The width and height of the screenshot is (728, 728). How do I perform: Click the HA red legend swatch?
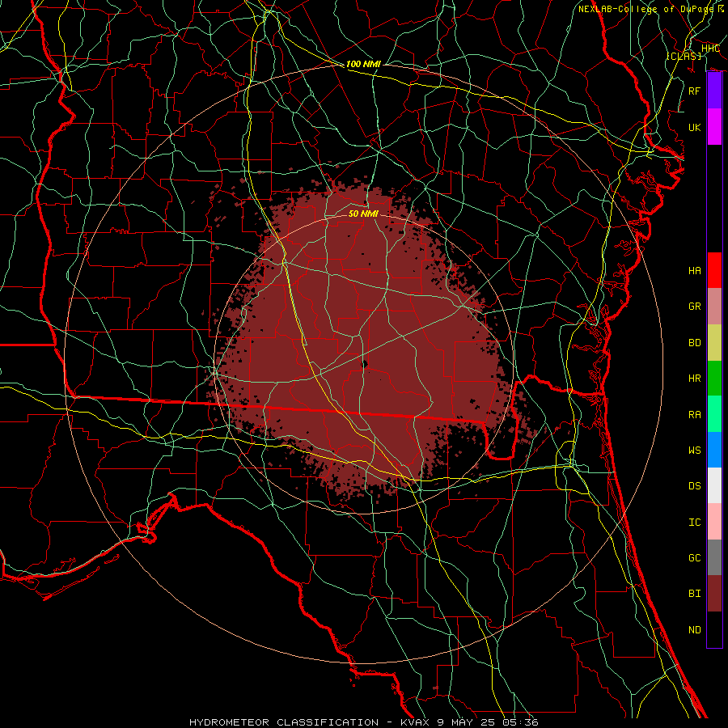coord(714,270)
